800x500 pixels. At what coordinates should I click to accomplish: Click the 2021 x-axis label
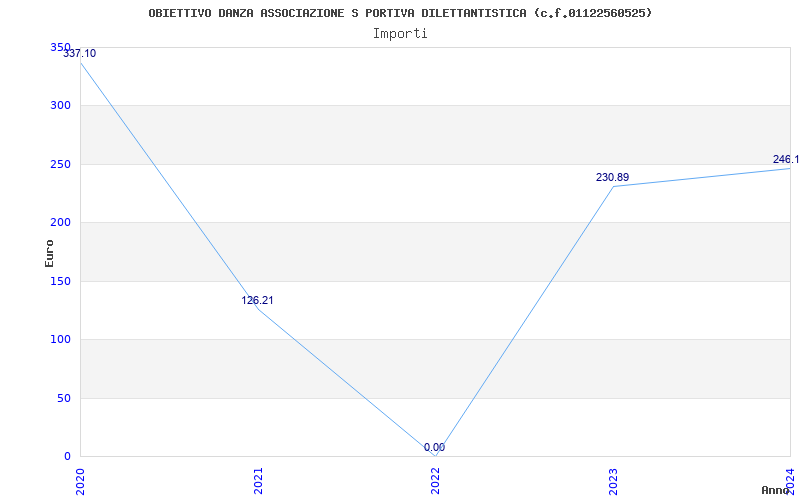[258, 481]
